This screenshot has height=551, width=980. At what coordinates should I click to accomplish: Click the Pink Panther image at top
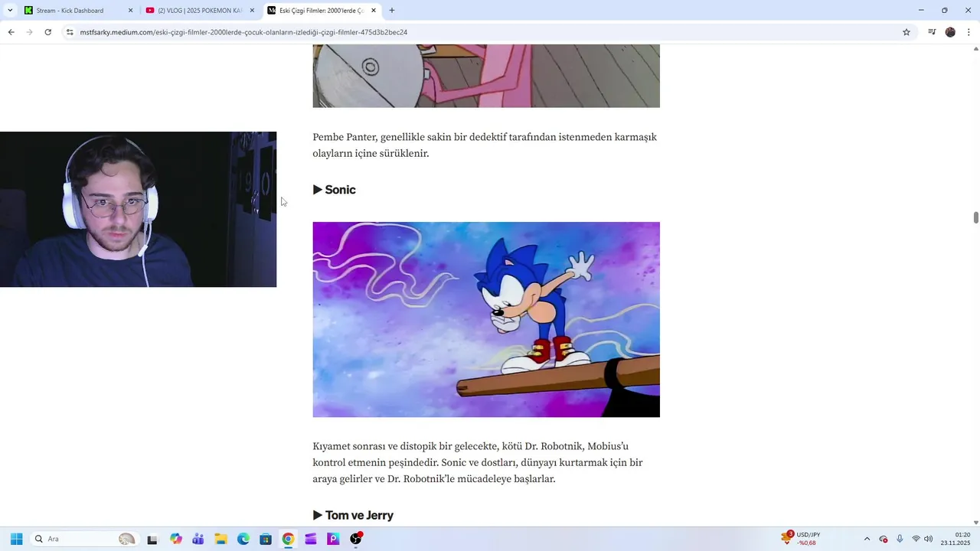coord(486,76)
